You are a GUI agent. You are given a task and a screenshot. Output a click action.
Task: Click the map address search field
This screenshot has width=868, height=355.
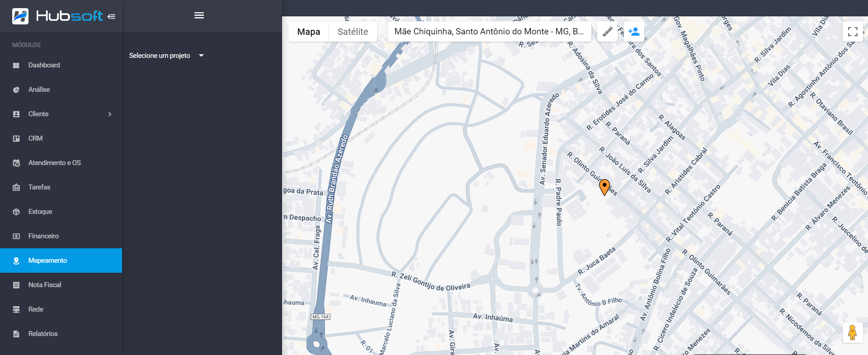click(x=489, y=32)
